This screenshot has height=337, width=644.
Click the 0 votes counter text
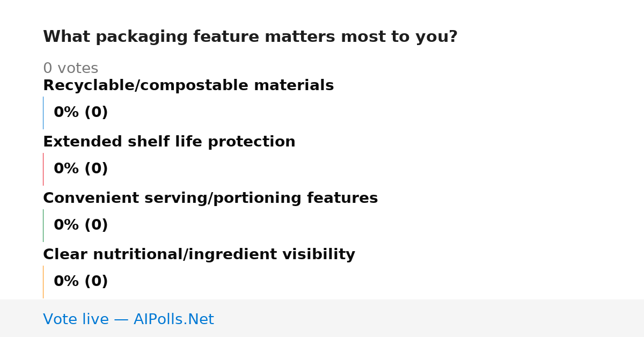pyautogui.click(x=70, y=69)
